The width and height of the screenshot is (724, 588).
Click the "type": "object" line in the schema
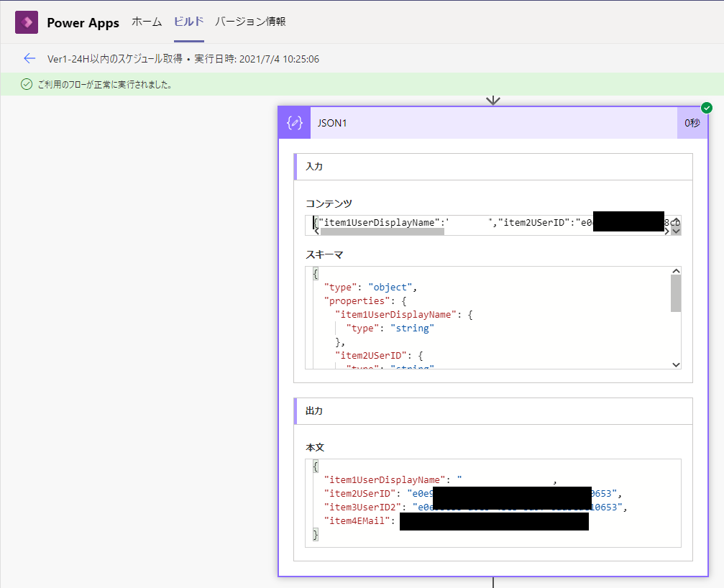pyautogui.click(x=370, y=287)
